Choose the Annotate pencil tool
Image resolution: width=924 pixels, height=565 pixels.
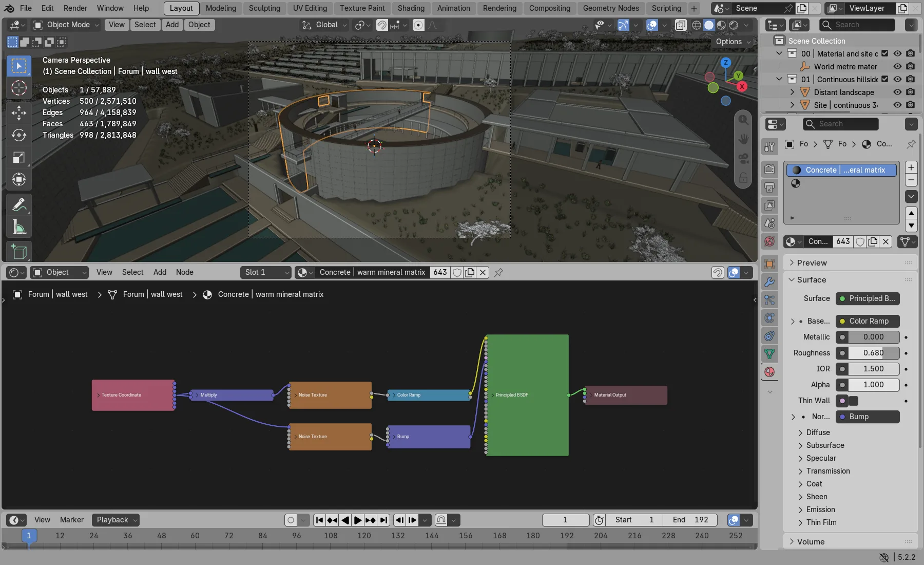(x=19, y=204)
